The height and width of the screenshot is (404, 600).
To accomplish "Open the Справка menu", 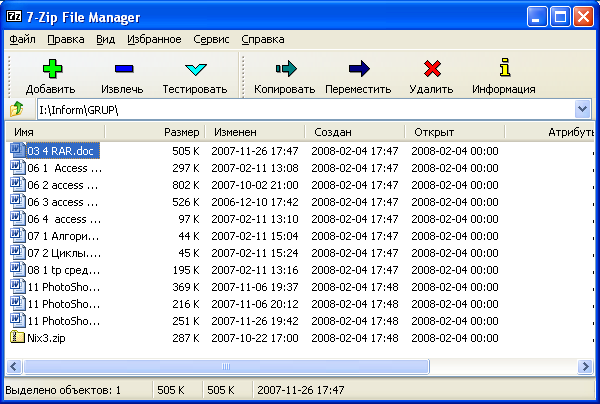I will 263,39.
